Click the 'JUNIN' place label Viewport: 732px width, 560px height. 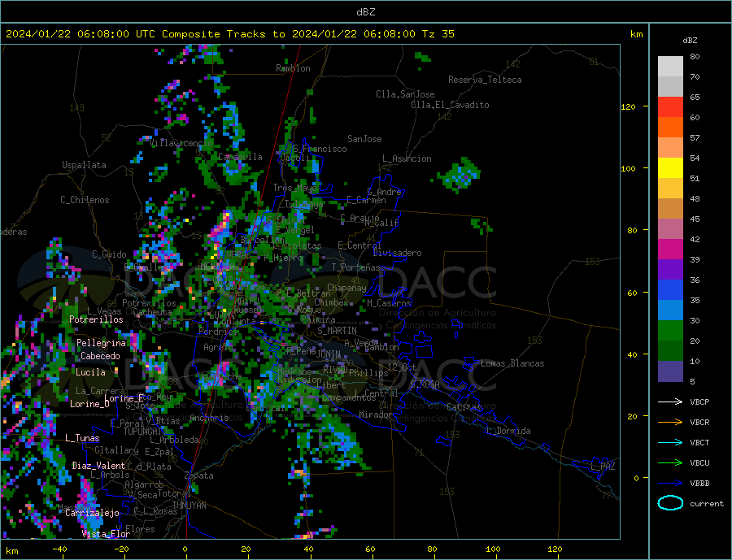pyautogui.click(x=329, y=354)
